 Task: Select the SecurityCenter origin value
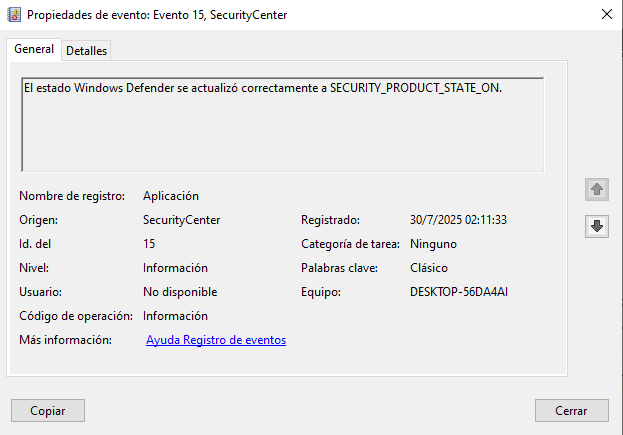tap(182, 220)
